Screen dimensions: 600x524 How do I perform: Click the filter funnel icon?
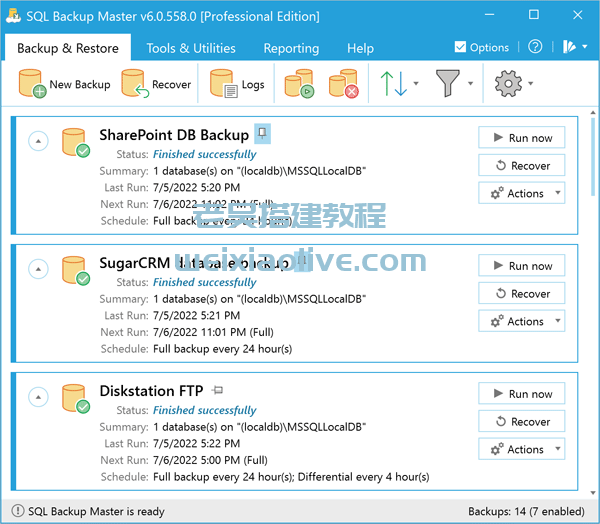point(447,83)
